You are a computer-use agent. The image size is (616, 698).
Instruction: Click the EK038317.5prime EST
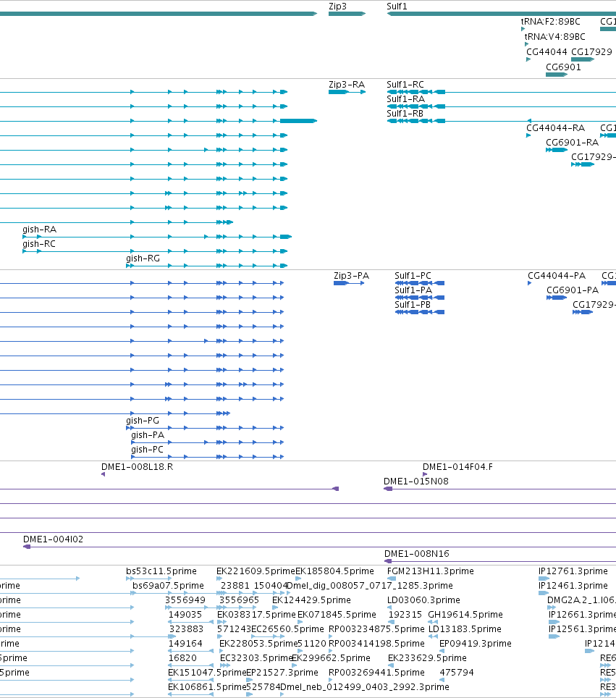221,622
